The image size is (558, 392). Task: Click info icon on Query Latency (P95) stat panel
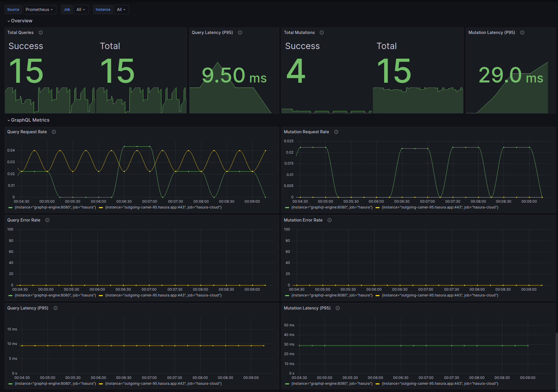[240, 33]
